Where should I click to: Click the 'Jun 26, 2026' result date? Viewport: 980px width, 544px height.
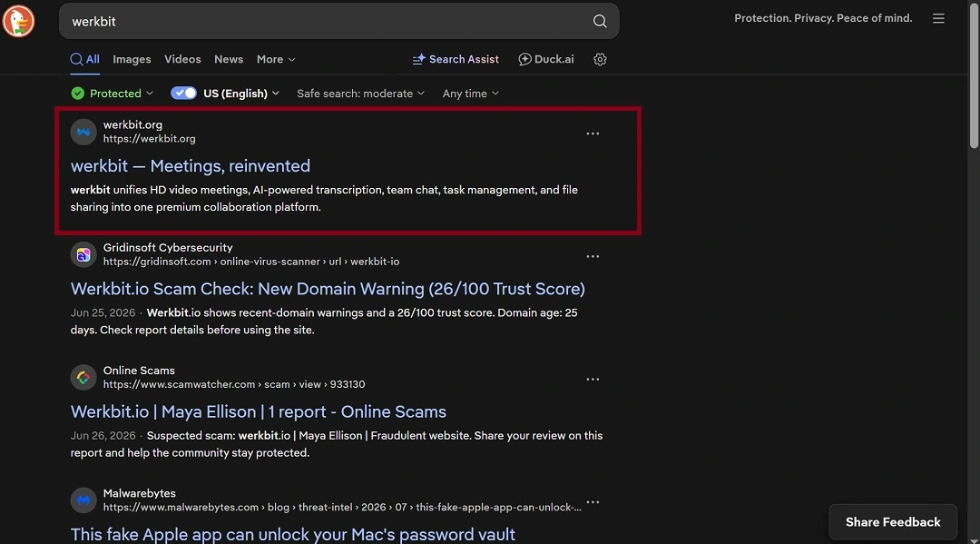pyautogui.click(x=103, y=436)
